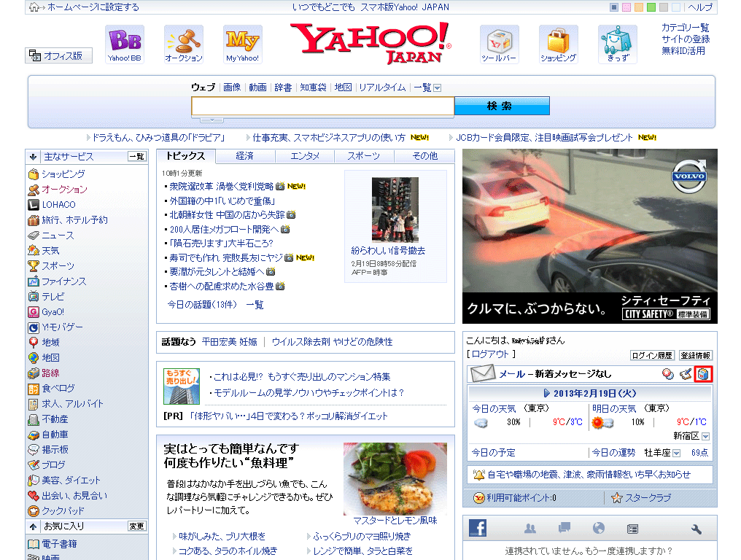
Task: Click the mail envelope icon
Action: pyautogui.click(x=483, y=374)
